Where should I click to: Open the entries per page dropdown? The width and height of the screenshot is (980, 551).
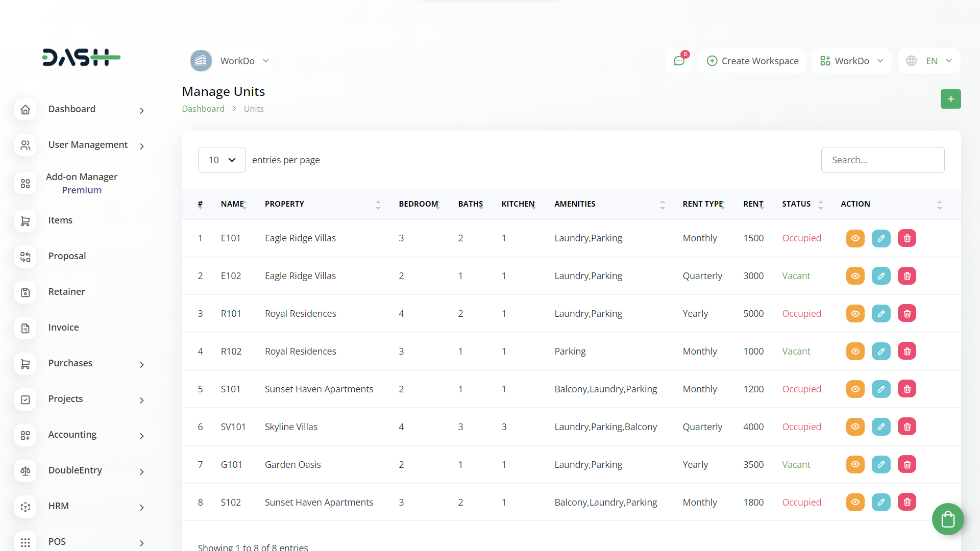[222, 160]
